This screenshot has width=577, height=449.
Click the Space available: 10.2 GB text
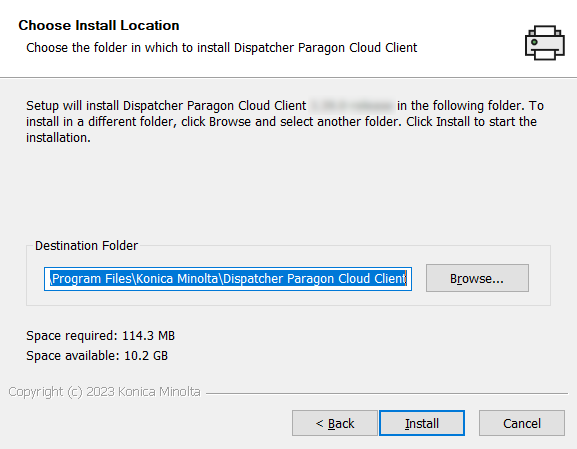pyautogui.click(x=97, y=356)
